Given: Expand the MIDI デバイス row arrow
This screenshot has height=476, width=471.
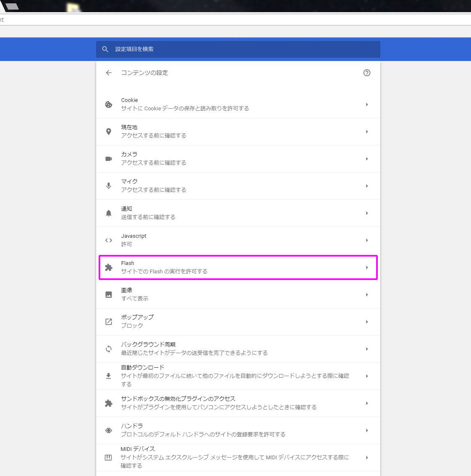Looking at the screenshot, I should (x=367, y=458).
